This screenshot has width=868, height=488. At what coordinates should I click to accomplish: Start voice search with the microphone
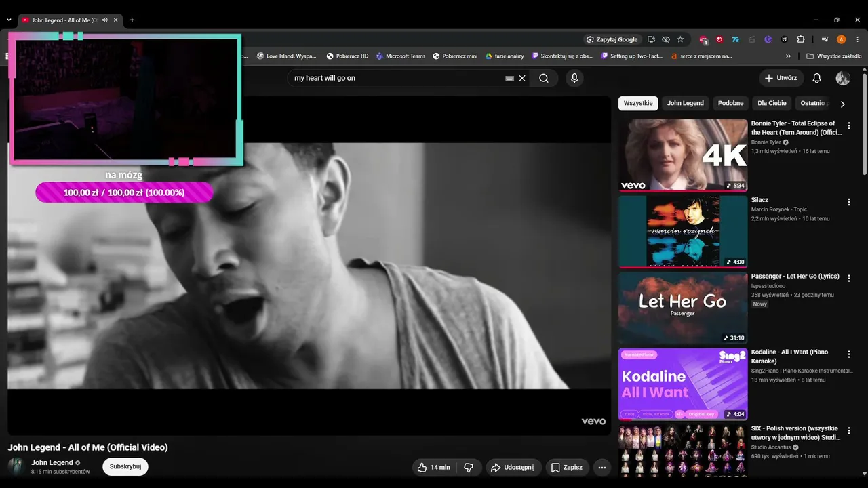pyautogui.click(x=574, y=78)
